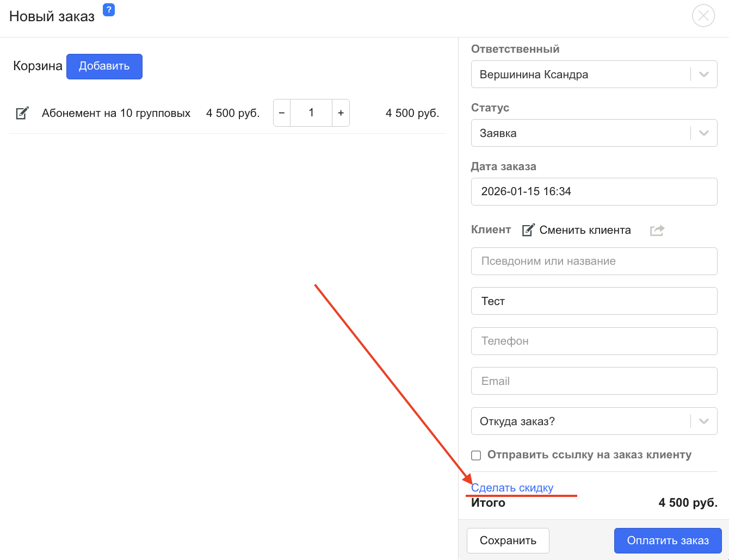729x560 pixels.
Task: Click the Сменить клиента link
Action: 585,230
